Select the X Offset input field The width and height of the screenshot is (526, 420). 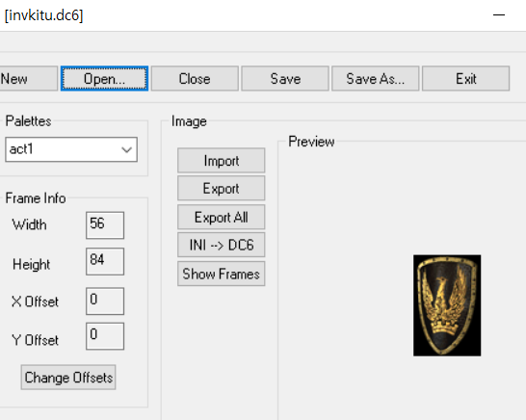pos(105,301)
